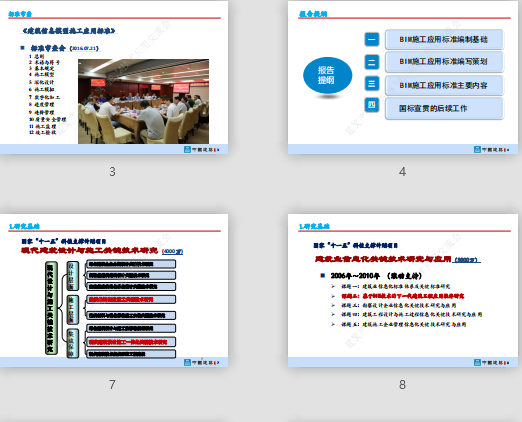
Task: Click the blue 一 numbered icon
Action: (372, 39)
